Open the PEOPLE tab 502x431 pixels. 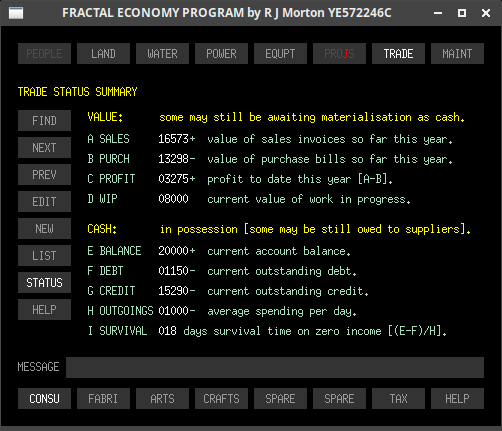tap(44, 54)
